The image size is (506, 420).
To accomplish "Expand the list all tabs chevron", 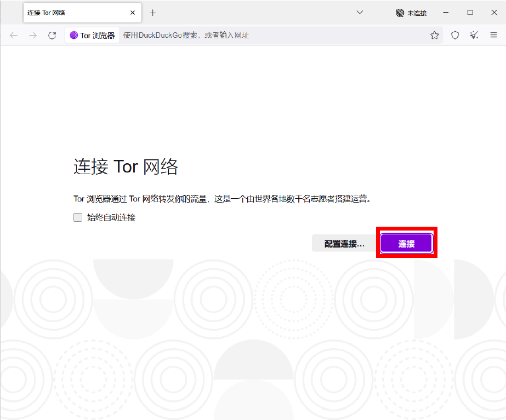I will [x=360, y=13].
